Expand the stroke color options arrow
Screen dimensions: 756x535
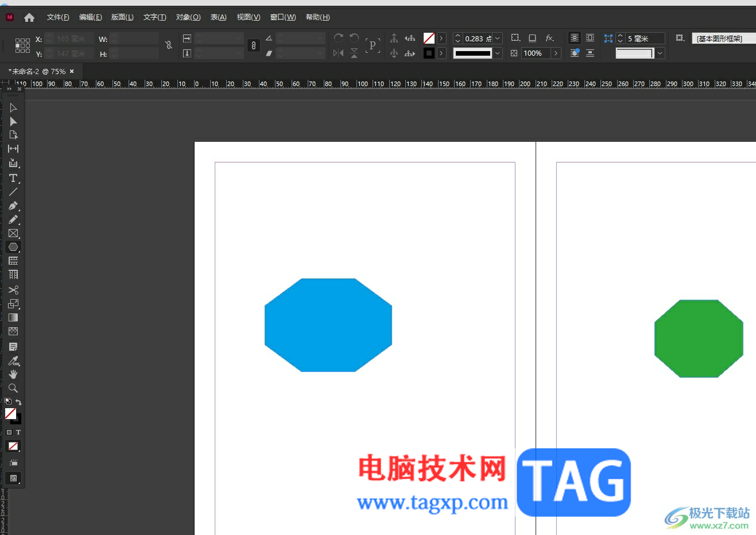(x=441, y=53)
